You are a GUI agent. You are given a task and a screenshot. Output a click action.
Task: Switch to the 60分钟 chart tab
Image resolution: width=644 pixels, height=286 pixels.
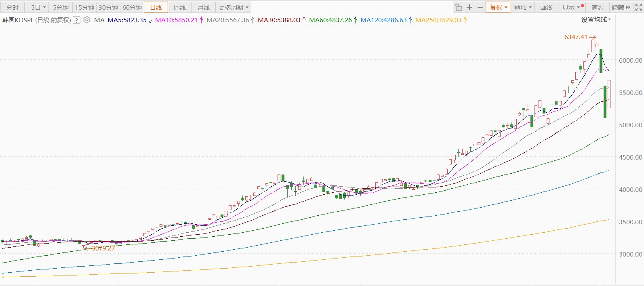tap(132, 7)
